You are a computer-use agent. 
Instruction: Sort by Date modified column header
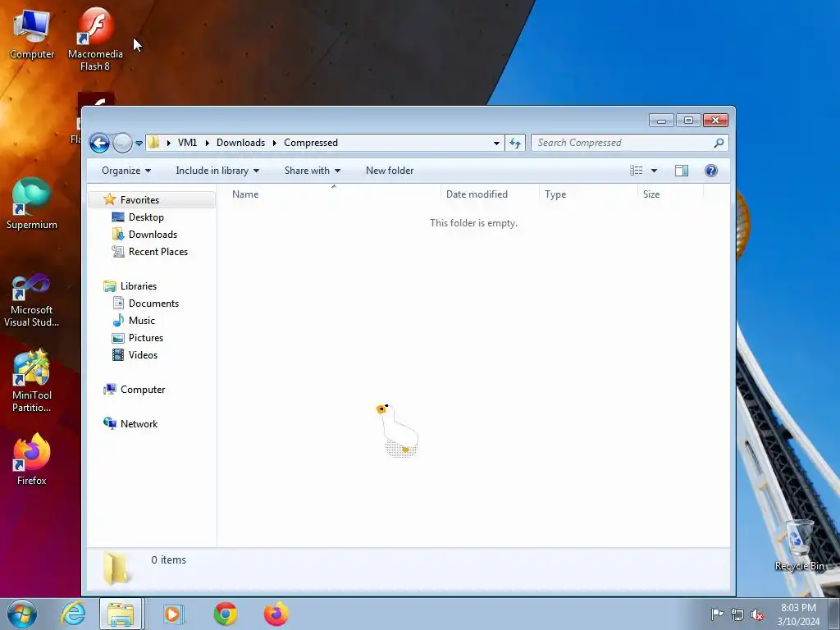point(490,194)
